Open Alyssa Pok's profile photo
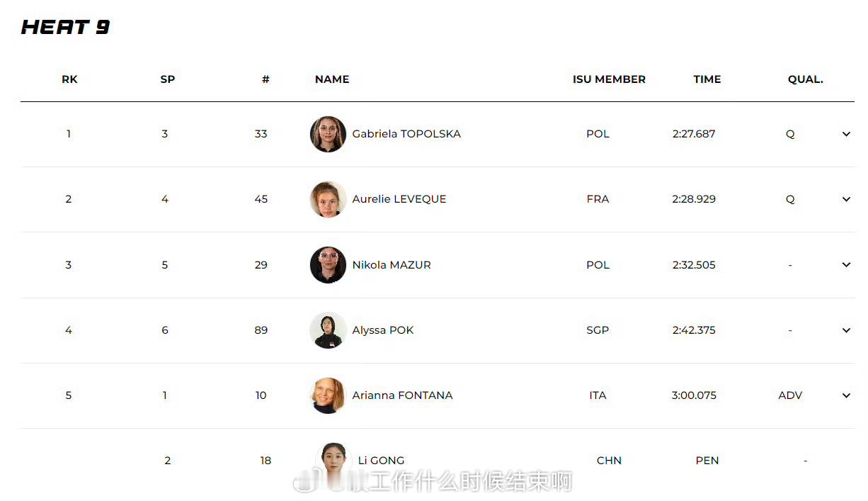Screen dimensions: 868x501 tap(328, 330)
